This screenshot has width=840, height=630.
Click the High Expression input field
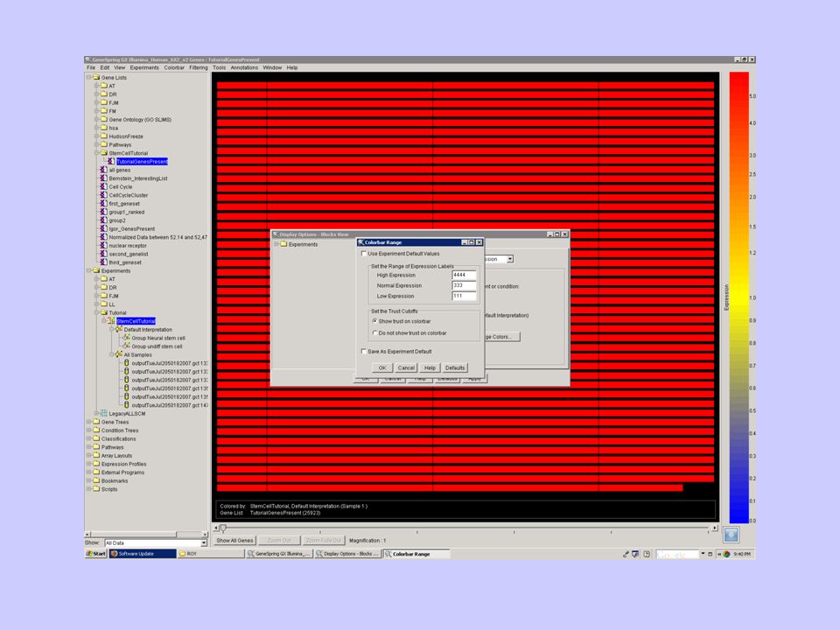(x=464, y=276)
